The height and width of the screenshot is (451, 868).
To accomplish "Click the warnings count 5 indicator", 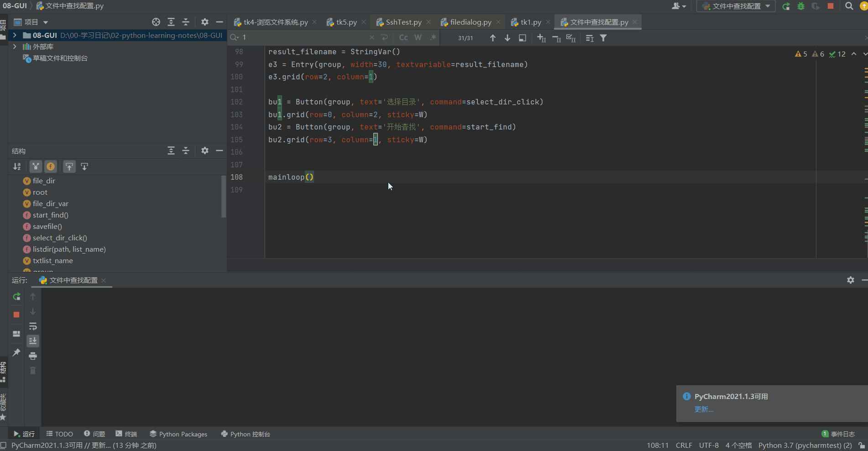I will [801, 54].
